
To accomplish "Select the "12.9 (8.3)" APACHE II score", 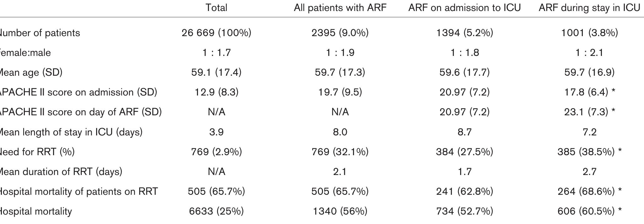I will 216,92.
